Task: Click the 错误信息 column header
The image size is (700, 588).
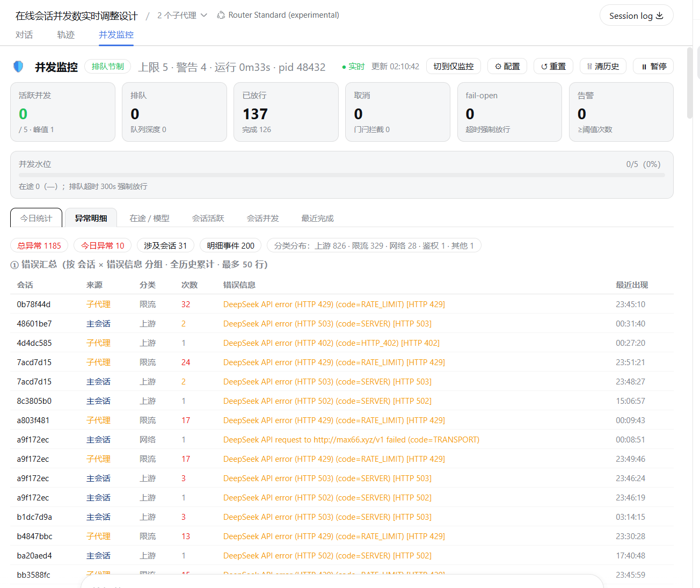Action: pyautogui.click(x=239, y=285)
